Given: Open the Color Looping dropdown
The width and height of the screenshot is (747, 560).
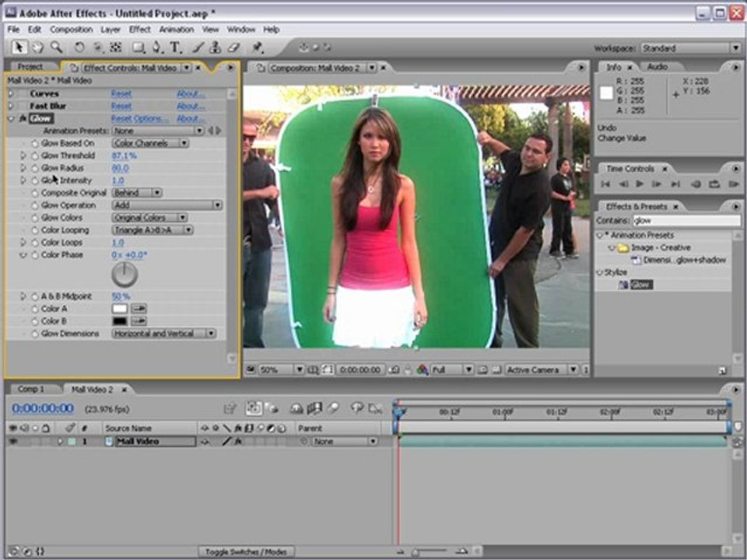Looking at the screenshot, I should pyautogui.click(x=153, y=230).
